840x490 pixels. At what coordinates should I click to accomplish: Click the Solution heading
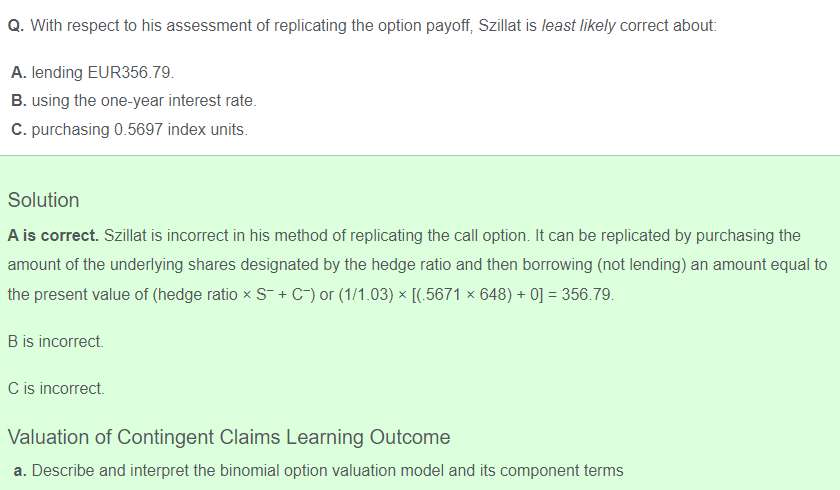point(43,200)
